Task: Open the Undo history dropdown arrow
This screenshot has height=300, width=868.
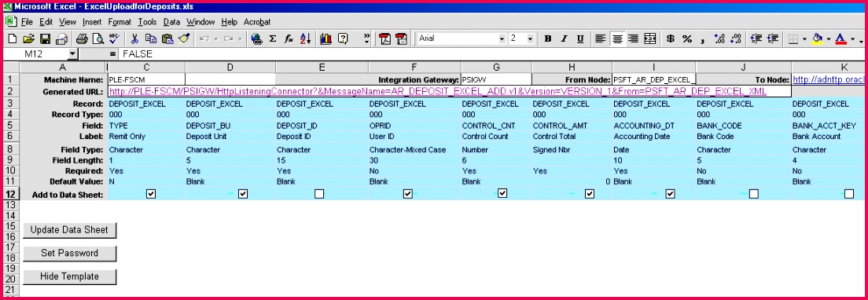Action: tap(216, 38)
